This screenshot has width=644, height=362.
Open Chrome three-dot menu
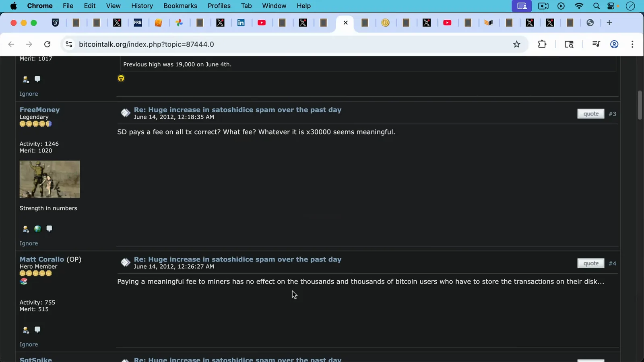coord(632,44)
